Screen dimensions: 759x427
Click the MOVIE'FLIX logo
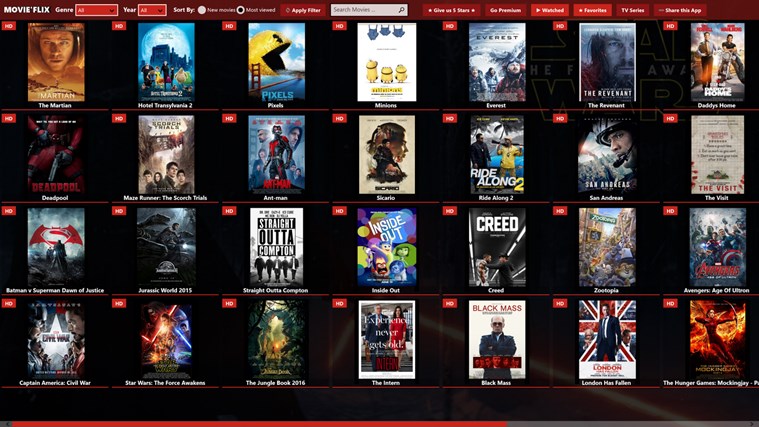point(26,10)
